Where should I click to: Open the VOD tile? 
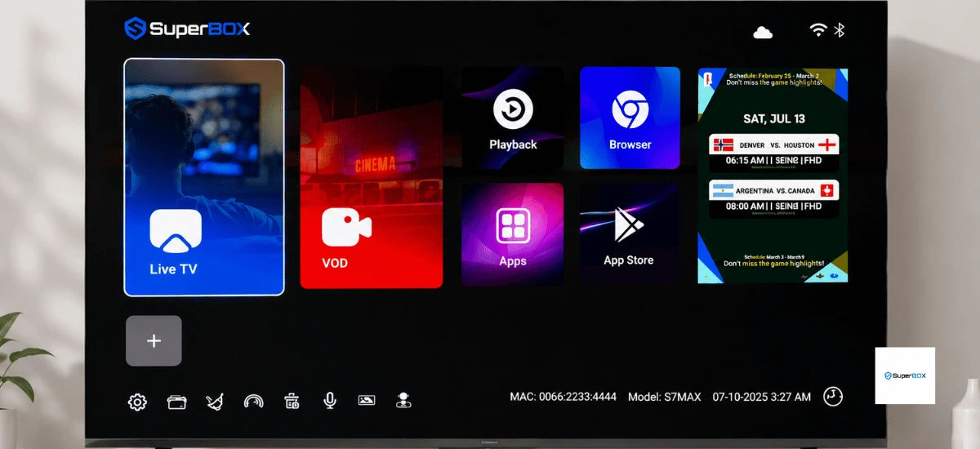pyautogui.click(x=372, y=177)
